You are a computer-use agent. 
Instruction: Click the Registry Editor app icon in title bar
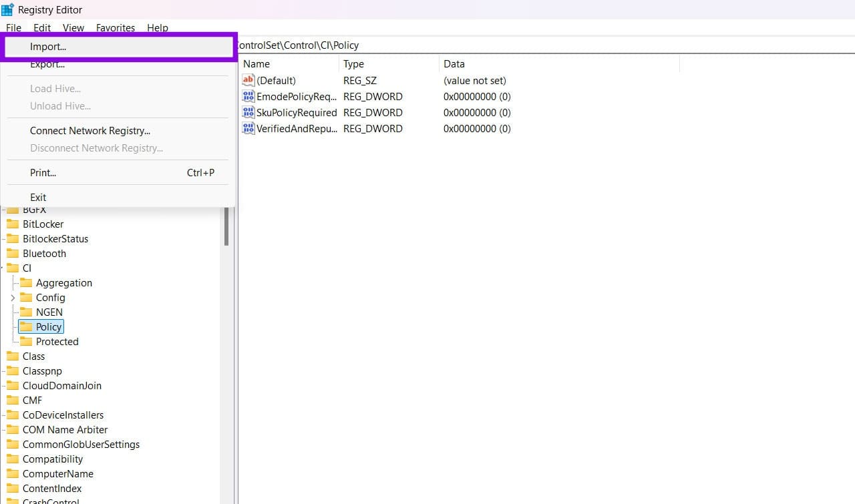point(7,9)
